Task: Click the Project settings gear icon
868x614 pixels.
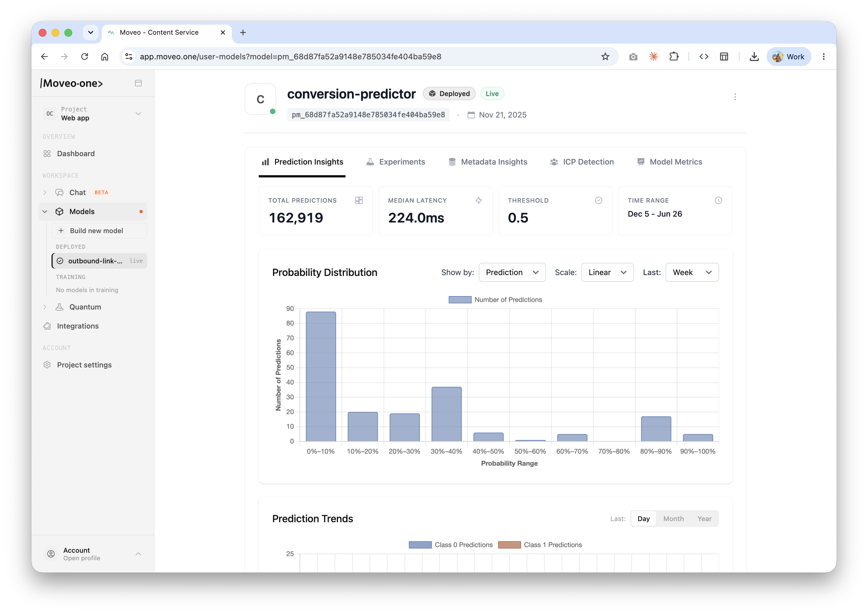Action: coord(47,365)
